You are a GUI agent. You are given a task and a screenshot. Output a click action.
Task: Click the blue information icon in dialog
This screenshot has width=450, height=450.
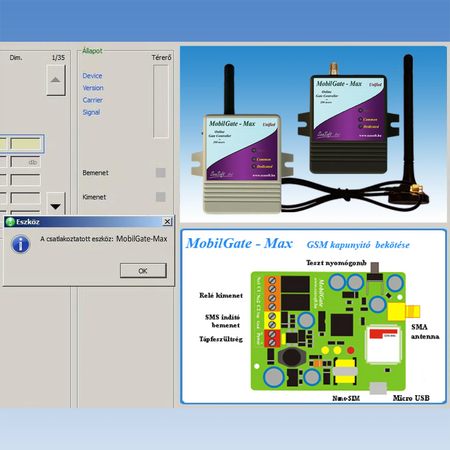click(x=21, y=244)
